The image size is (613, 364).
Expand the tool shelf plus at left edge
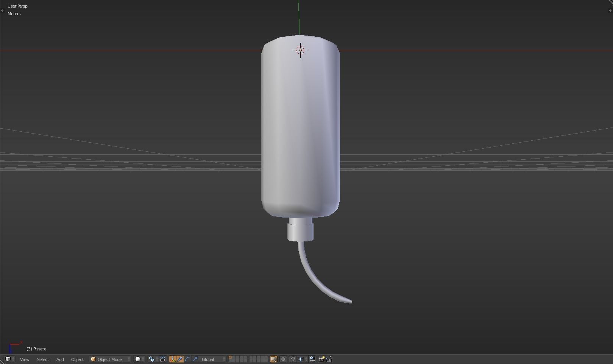2,11
